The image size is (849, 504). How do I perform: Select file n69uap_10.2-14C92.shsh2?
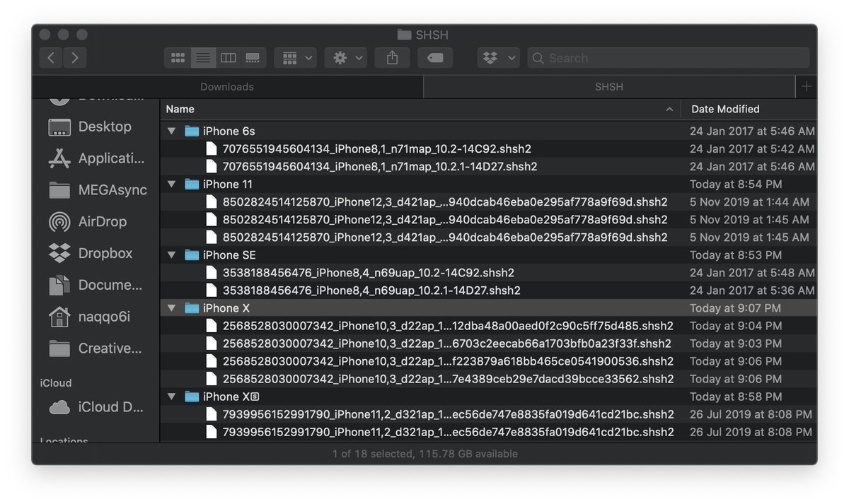[x=368, y=273]
